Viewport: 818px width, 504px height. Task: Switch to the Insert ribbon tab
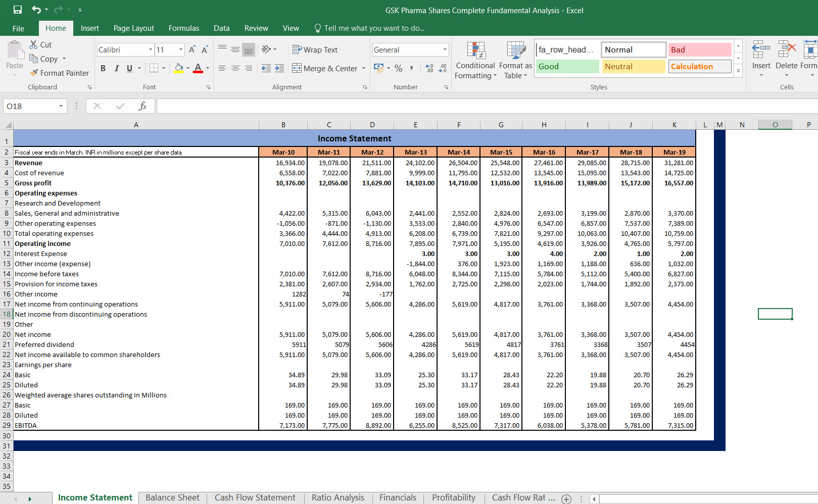pyautogui.click(x=90, y=28)
